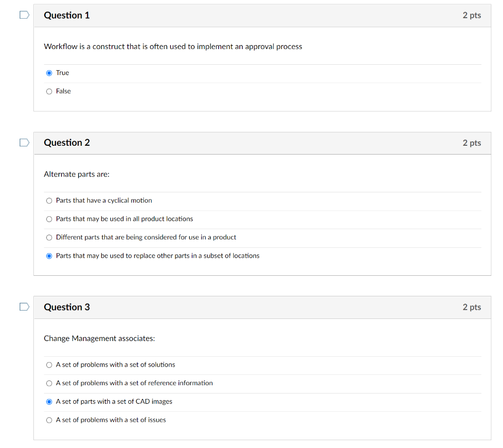
Task: Click the Question 3 header
Action: pyautogui.click(x=67, y=307)
